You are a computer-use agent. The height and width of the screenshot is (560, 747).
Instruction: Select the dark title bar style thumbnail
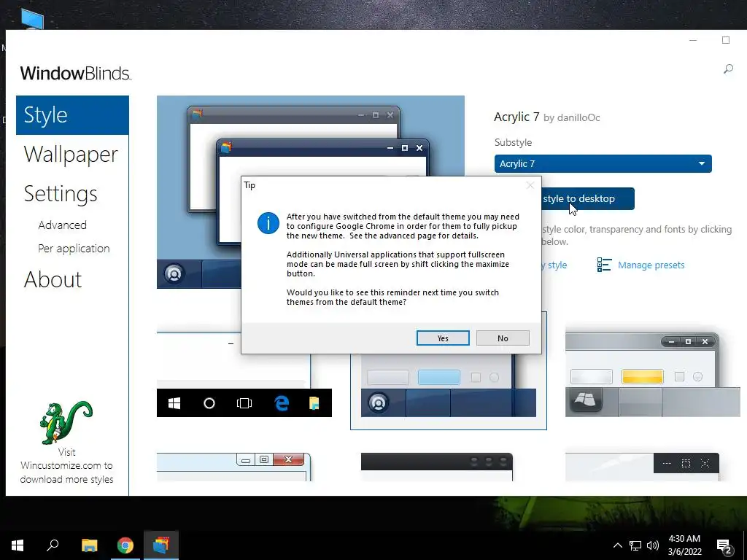click(x=437, y=467)
